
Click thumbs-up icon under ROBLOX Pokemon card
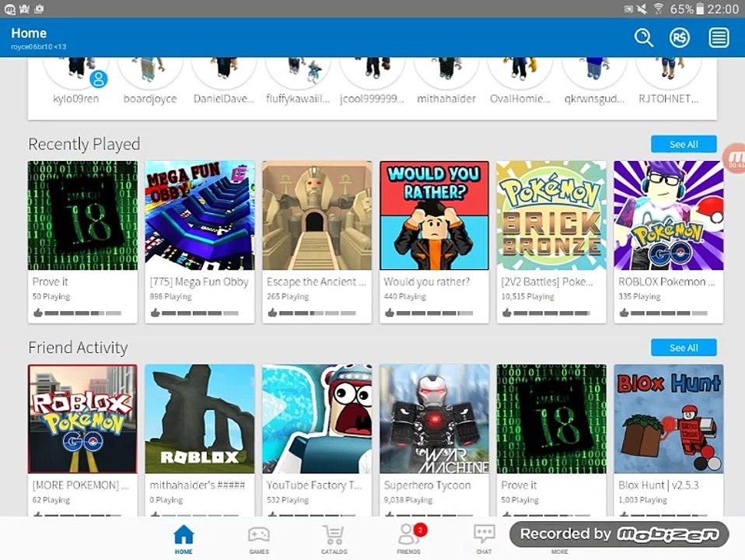[x=624, y=313]
